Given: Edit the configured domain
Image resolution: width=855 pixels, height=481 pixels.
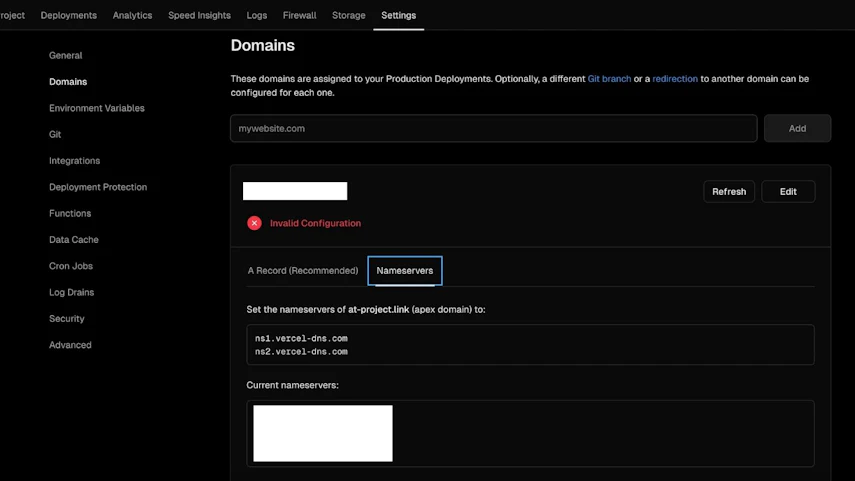Looking at the screenshot, I should coord(788,191).
